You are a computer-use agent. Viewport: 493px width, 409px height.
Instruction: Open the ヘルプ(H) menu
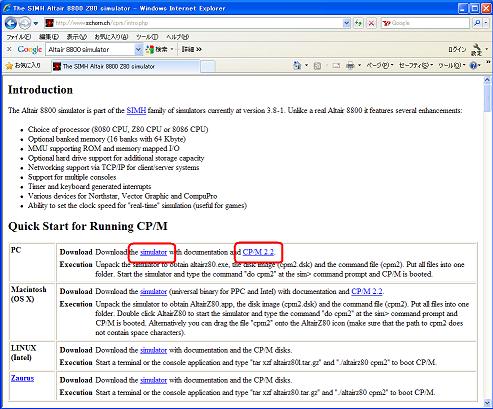coord(177,37)
